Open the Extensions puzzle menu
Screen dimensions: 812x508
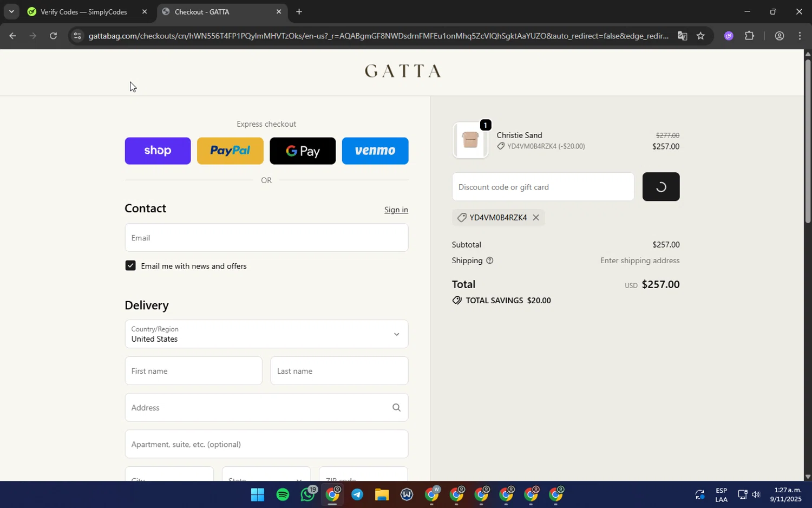click(x=749, y=36)
